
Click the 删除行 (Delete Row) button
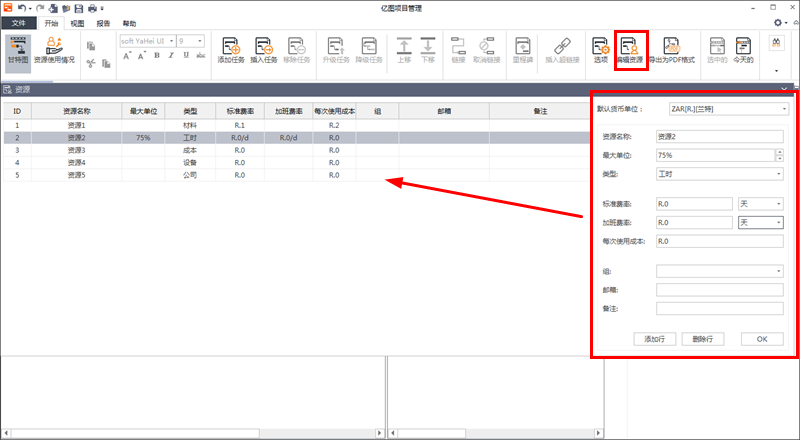click(x=703, y=339)
